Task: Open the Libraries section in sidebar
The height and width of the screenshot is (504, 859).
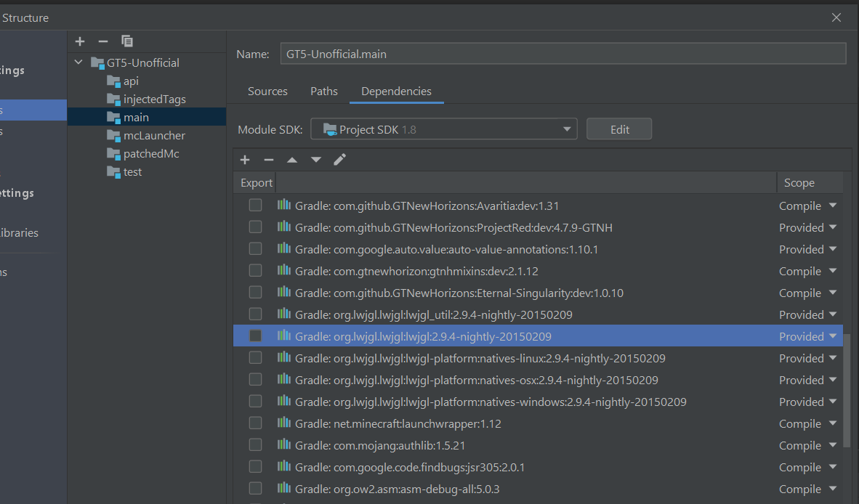Action: point(20,232)
